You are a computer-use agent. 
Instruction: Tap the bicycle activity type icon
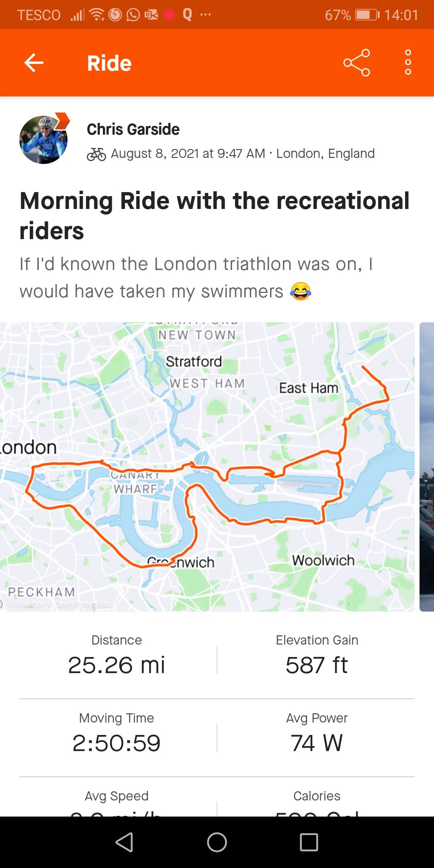pos(96,154)
